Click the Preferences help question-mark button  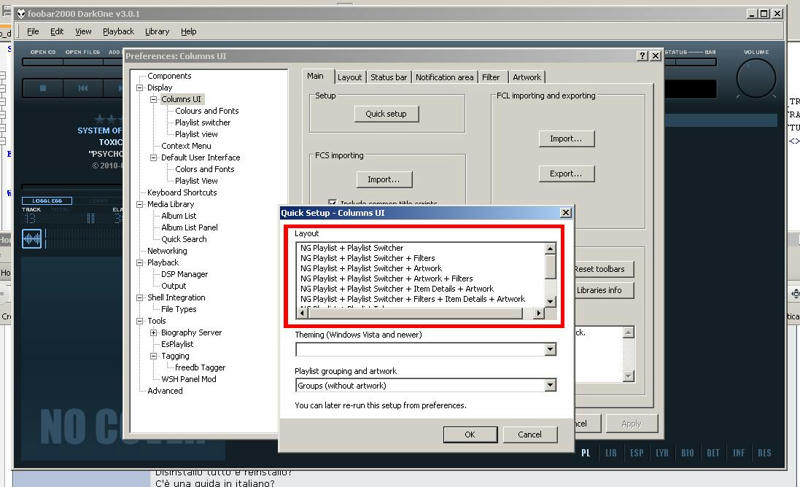click(x=641, y=56)
